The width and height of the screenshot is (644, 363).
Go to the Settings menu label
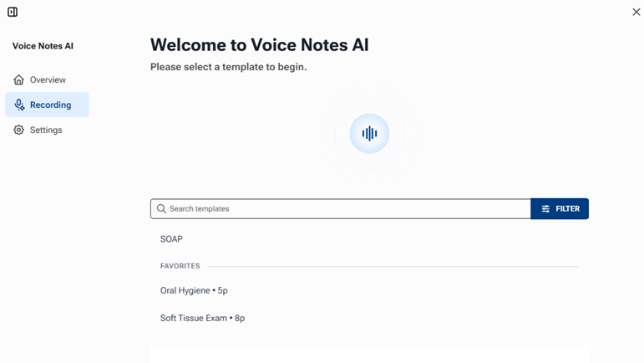(46, 130)
